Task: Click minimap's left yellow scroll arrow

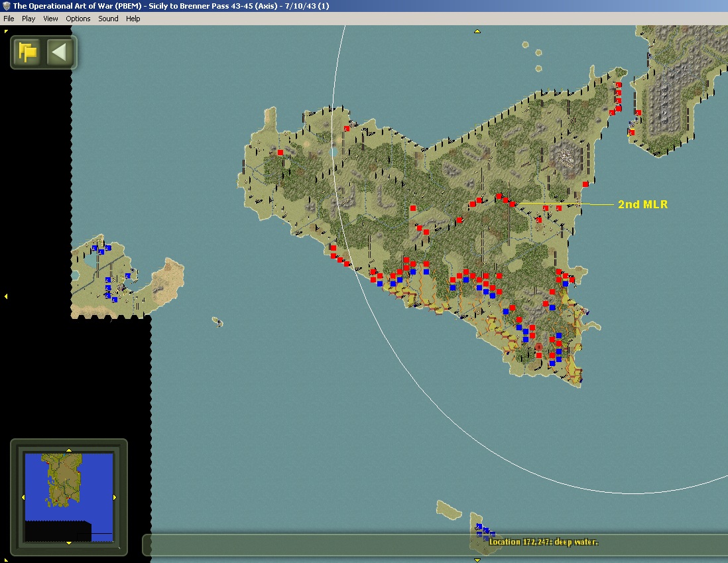Action: click(x=23, y=497)
